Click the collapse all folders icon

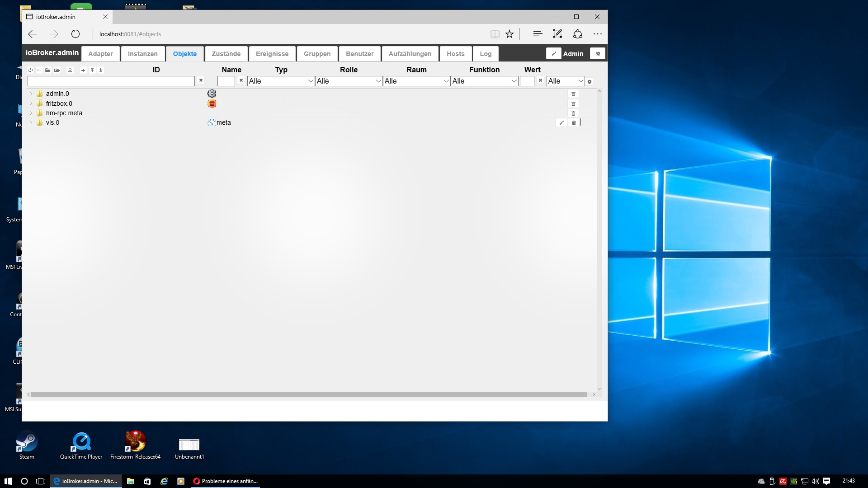pyautogui.click(x=48, y=70)
